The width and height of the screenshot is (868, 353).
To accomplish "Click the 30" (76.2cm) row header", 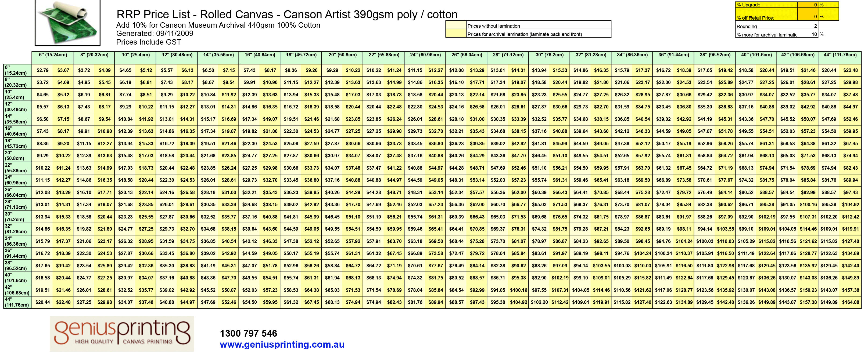I will tap(17, 217).
